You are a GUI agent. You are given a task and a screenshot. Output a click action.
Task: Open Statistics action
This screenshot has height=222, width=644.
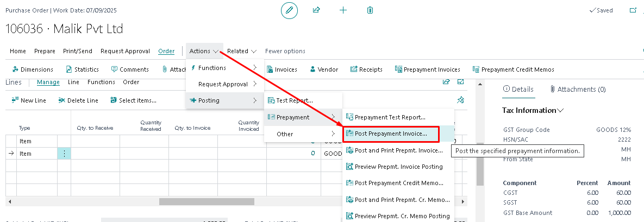82,69
